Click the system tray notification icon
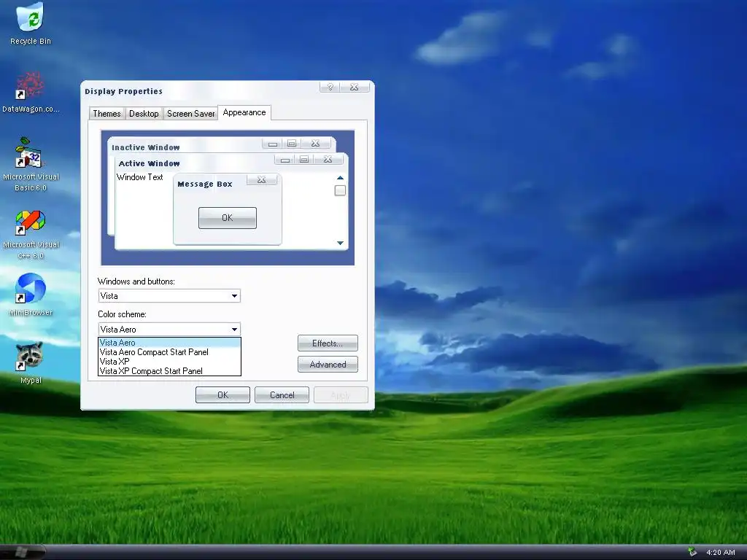The height and width of the screenshot is (560, 747). 692,552
